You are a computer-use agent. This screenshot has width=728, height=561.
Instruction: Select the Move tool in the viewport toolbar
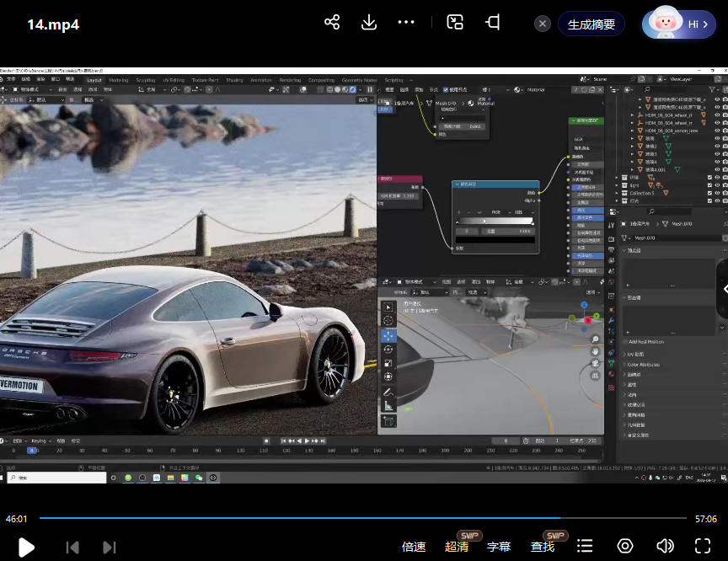pyautogui.click(x=388, y=334)
